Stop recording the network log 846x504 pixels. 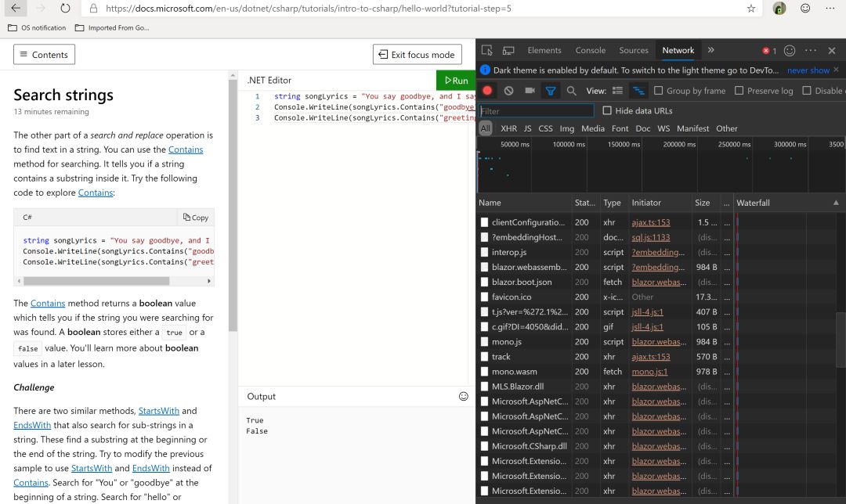pos(487,91)
